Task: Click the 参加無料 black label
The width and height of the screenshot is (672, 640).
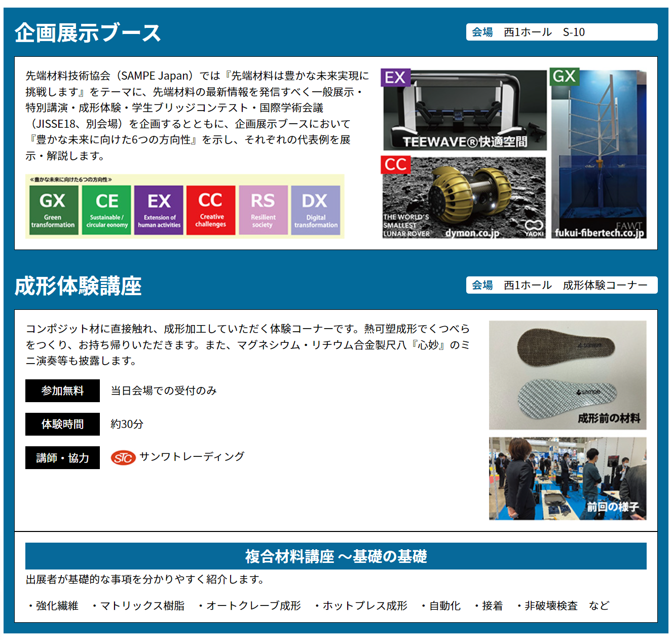Action: point(62,390)
